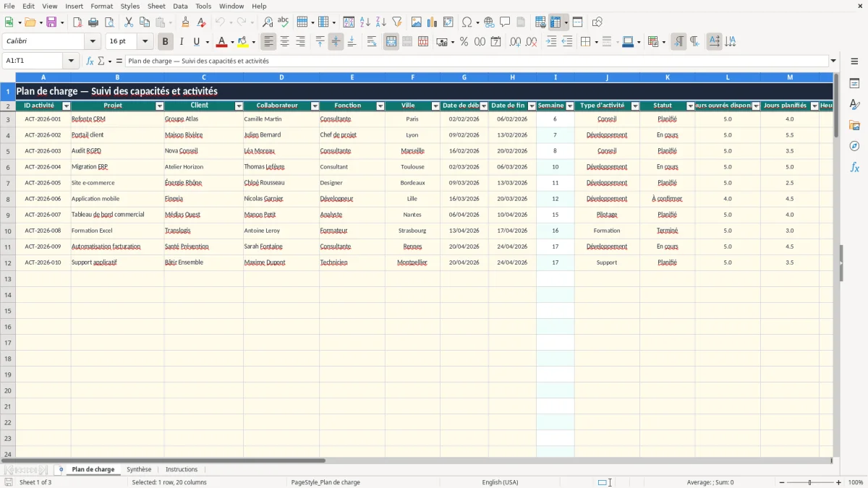Click Export as PDF icon
The width and height of the screenshot is (868, 488).
(77, 22)
